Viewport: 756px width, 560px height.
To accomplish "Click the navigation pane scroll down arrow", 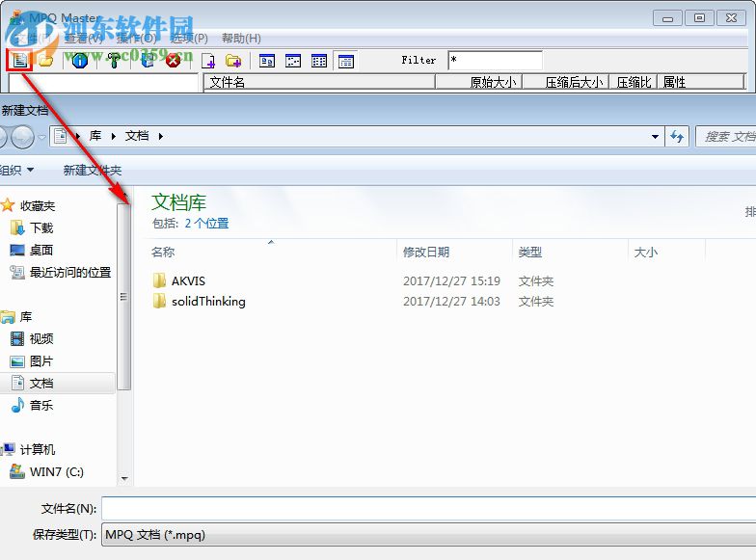I will 124,479.
